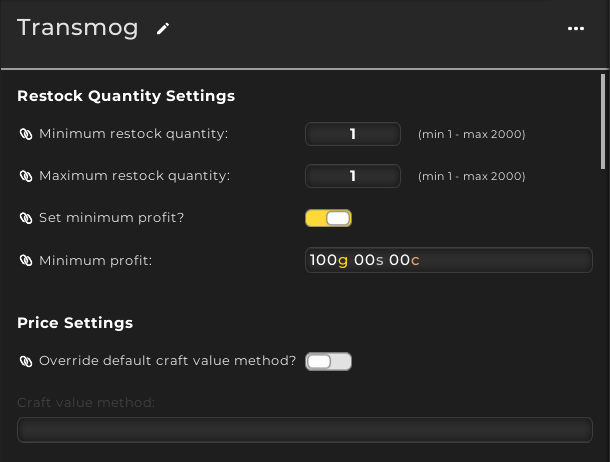Viewport: 610px width, 462px height.
Task: Click link icon beside Minimum profit
Action: 26,260
